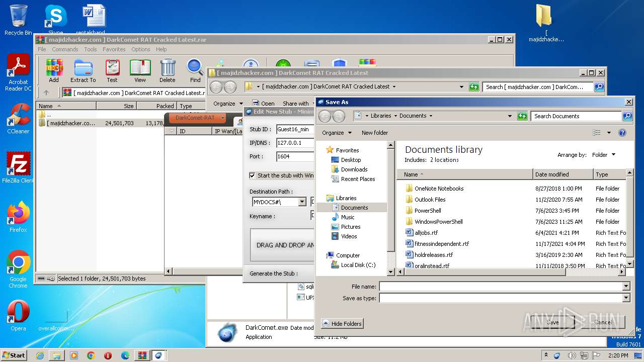
Task: Open WinRAR Favorites menu
Action: click(x=114, y=49)
